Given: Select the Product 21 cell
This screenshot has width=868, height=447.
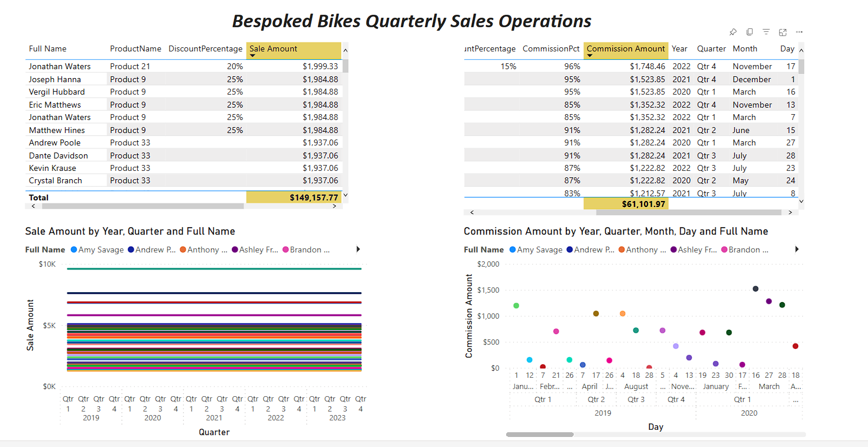Looking at the screenshot, I should [x=130, y=66].
